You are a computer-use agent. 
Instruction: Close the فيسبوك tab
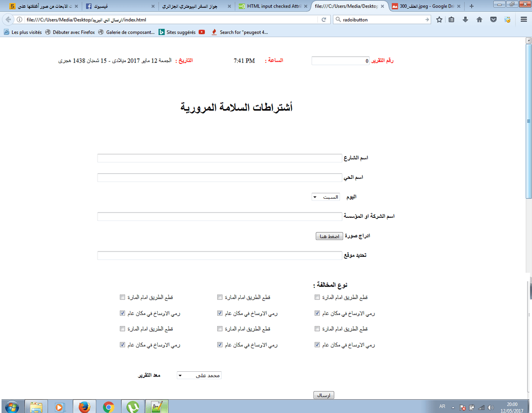153,7
